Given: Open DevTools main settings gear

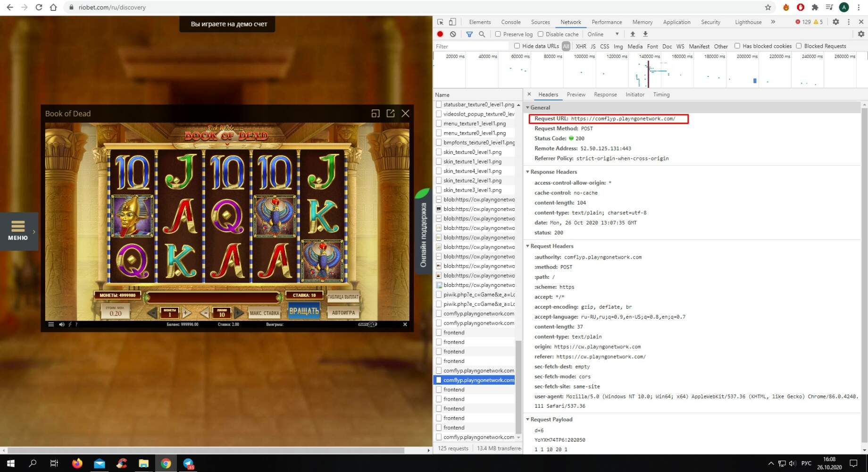Looking at the screenshot, I should (x=835, y=22).
